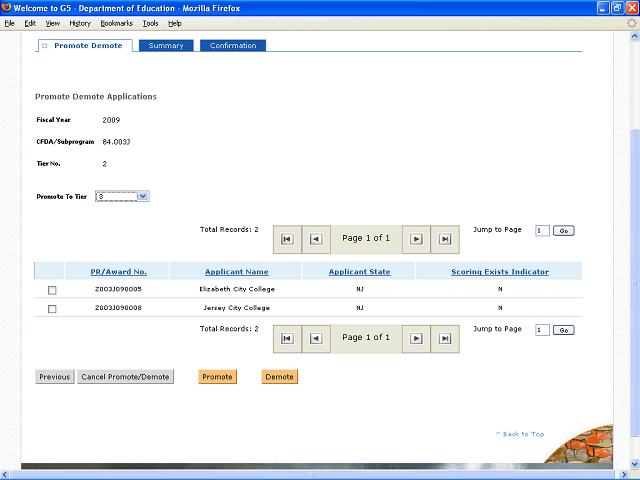The image size is (640, 480).
Task: Sort by Scoring Exists Indicator column
Action: [500, 272]
